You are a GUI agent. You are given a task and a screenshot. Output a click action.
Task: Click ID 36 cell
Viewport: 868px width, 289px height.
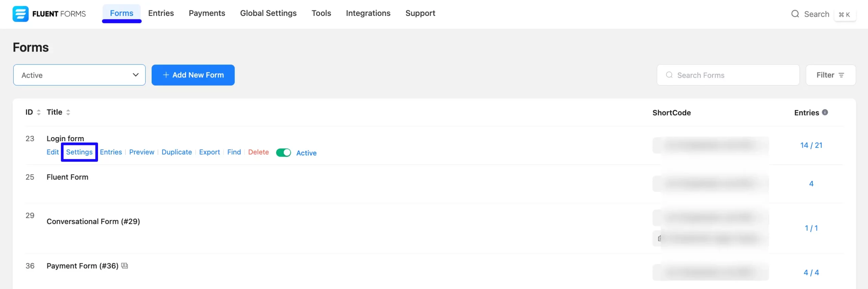[x=30, y=266]
